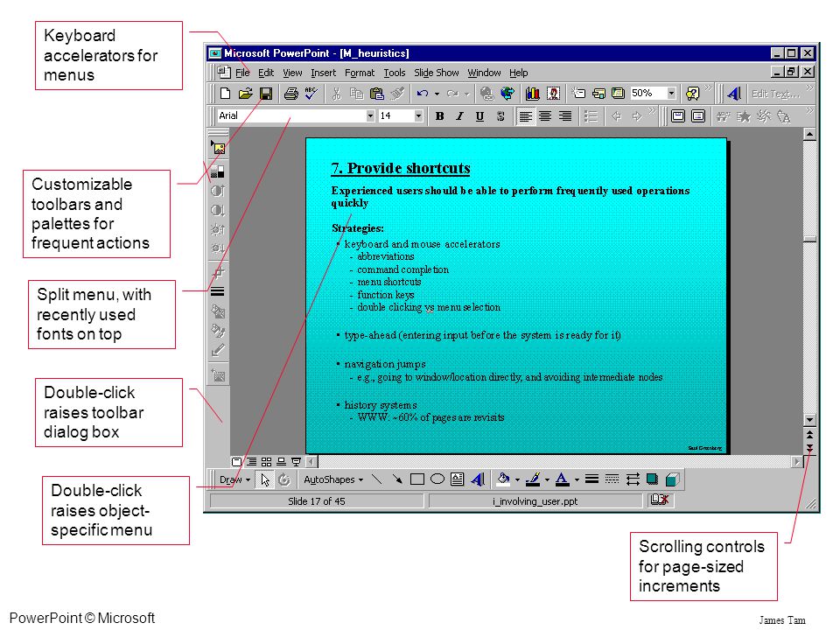The height and width of the screenshot is (630, 840).
Task: Click the Paste clipboard icon
Action: tap(377, 94)
